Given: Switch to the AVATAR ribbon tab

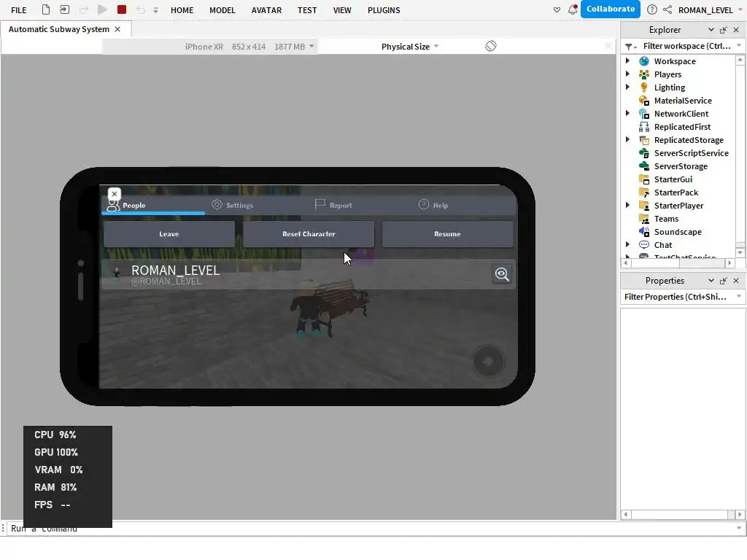Looking at the screenshot, I should pyautogui.click(x=266, y=10).
